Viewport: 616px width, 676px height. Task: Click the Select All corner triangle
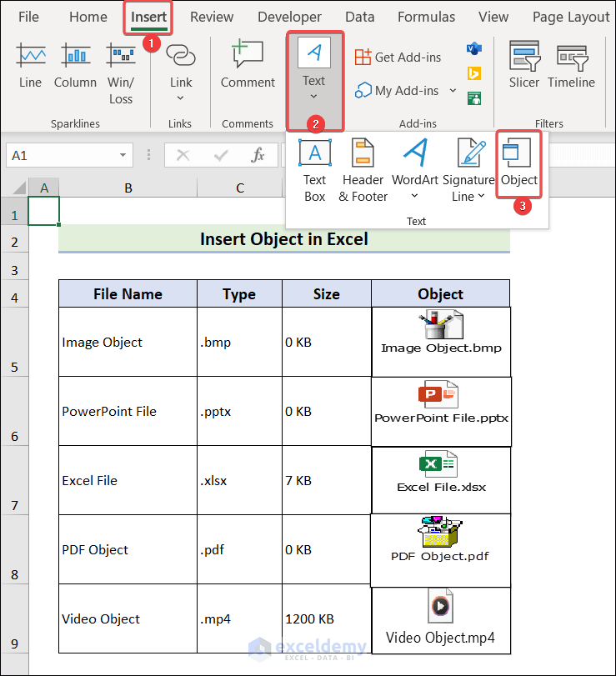[x=19, y=188]
